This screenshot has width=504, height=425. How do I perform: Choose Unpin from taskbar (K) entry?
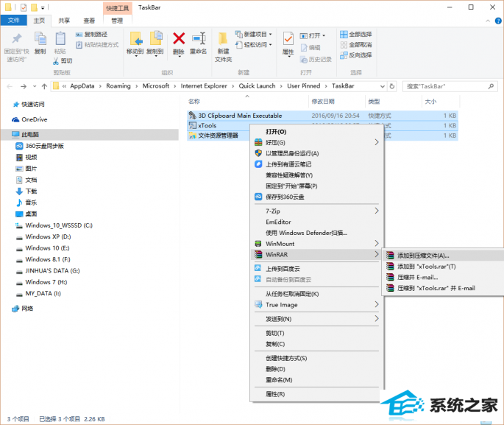click(317, 294)
